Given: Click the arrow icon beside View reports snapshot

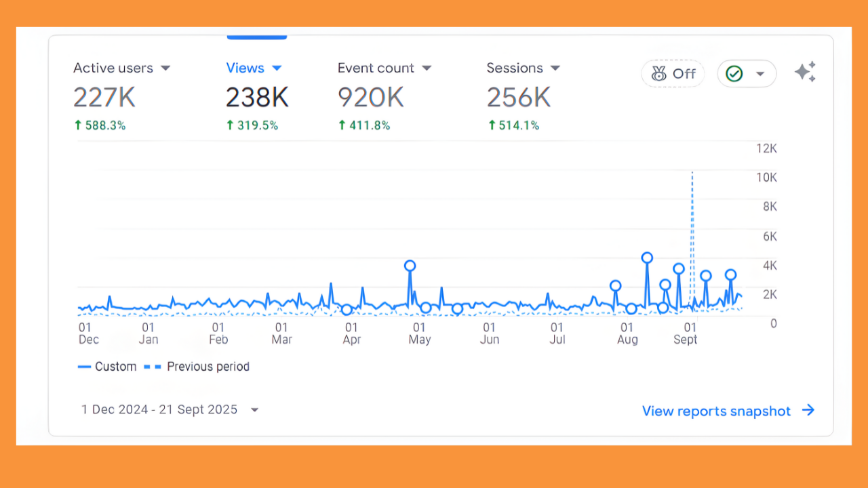Looking at the screenshot, I should tap(808, 410).
